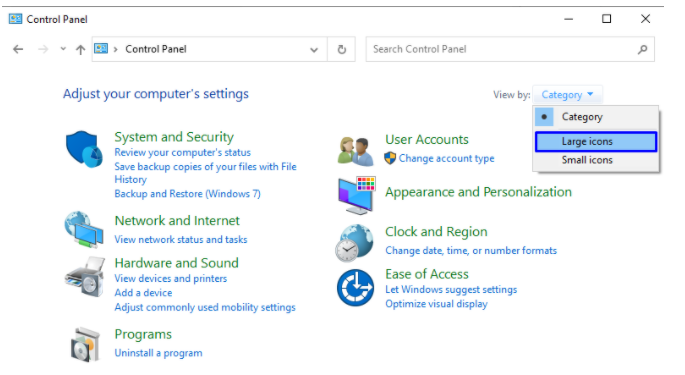The width and height of the screenshot is (685, 375).
Task: Open Appearance and Personalization heading
Action: (478, 192)
